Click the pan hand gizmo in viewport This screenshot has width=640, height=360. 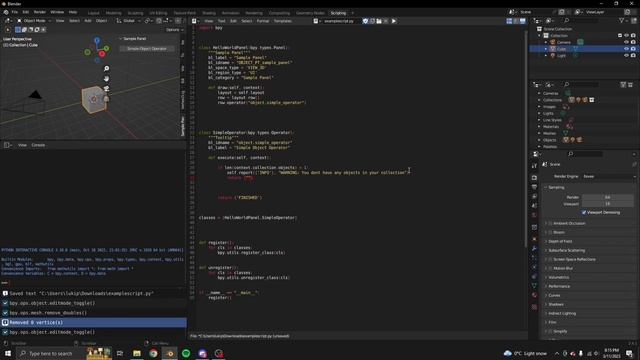[106, 78]
